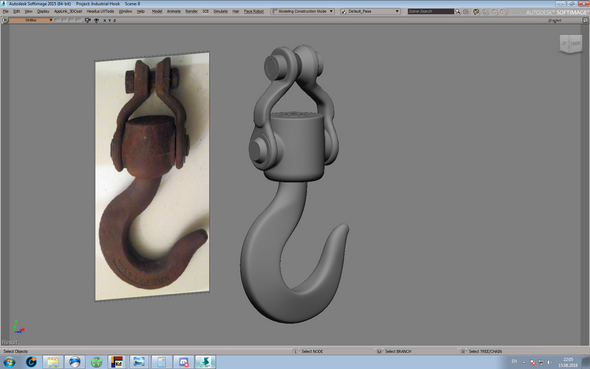Open the blue sphere taskbar icon
The image size is (590, 369).
(x=75, y=362)
